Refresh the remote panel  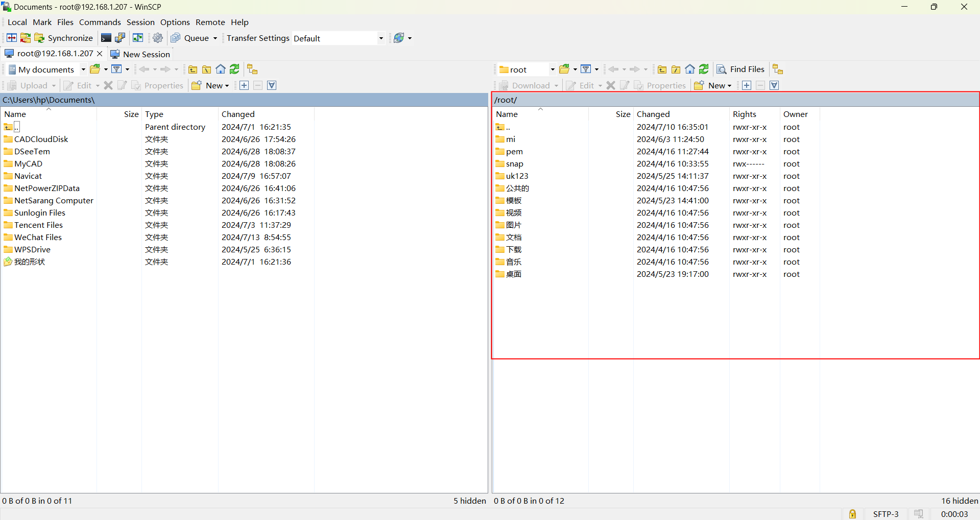[704, 69]
